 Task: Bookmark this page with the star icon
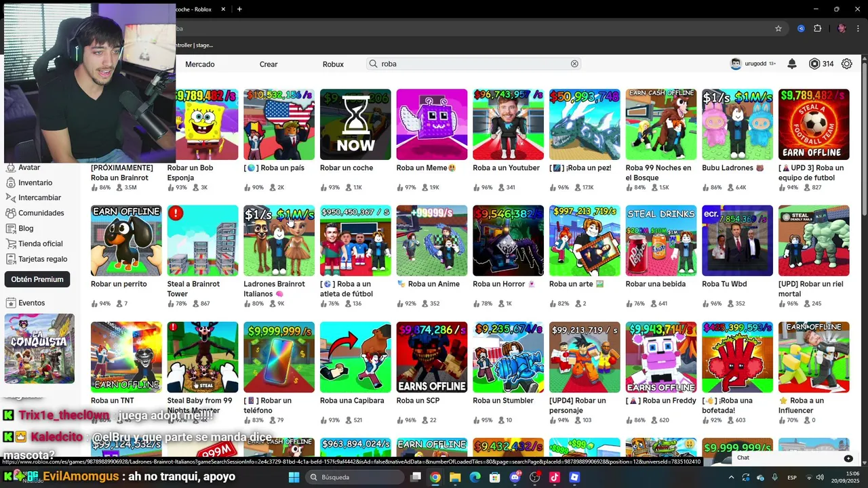pos(778,28)
